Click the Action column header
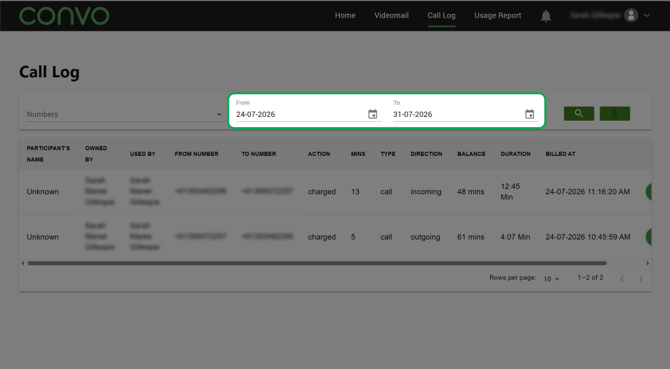 pyautogui.click(x=319, y=154)
